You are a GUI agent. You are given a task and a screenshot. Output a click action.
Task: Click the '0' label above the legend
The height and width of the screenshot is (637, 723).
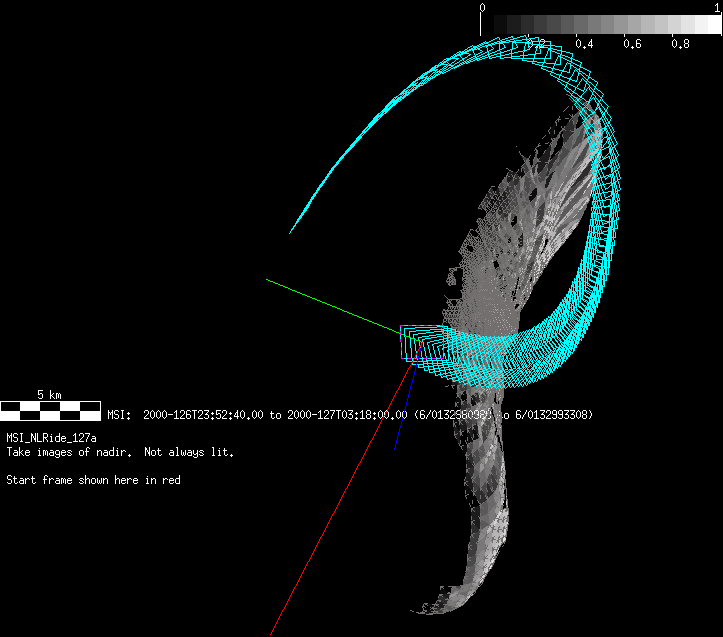[482, 7]
